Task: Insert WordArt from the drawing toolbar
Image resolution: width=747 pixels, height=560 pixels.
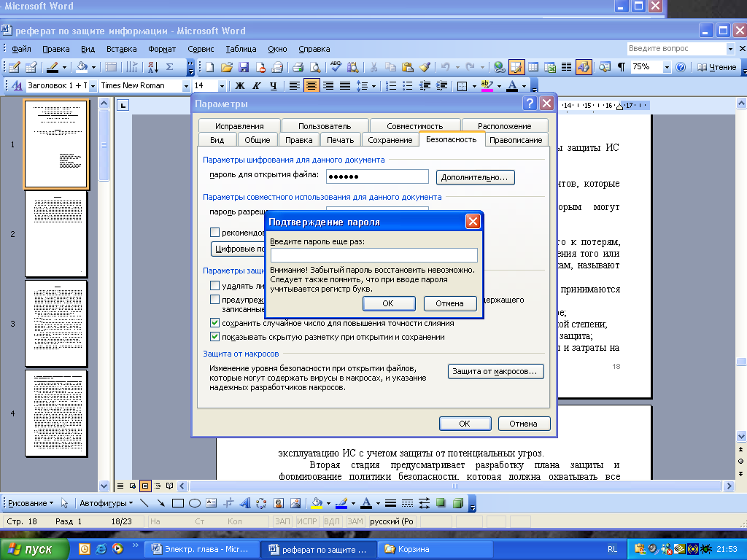Action: click(245, 503)
